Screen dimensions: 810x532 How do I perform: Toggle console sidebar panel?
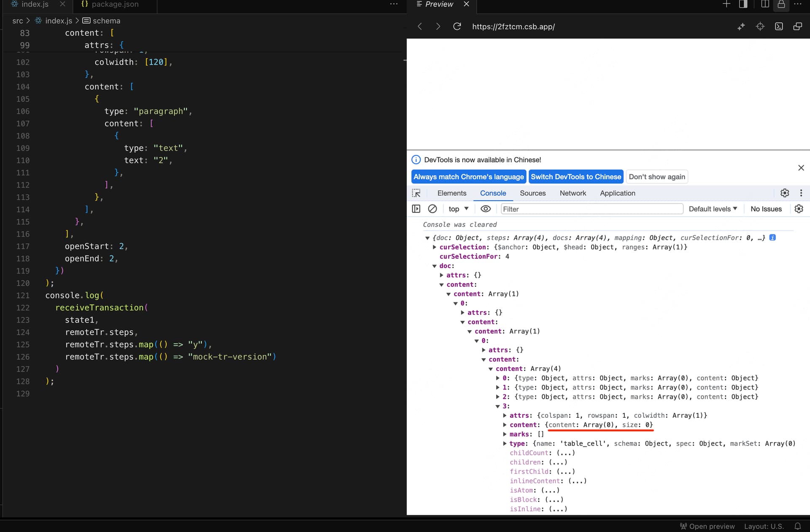[416, 209]
